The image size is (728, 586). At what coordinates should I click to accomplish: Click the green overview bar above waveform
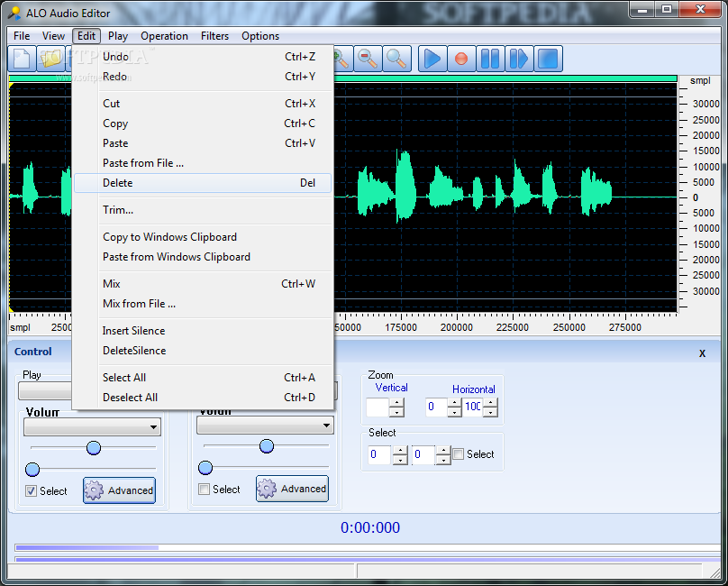342,78
